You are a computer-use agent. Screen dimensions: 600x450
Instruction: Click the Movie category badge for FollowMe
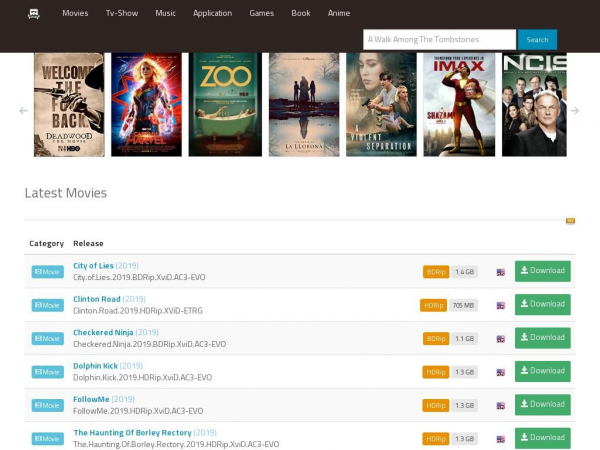point(47,405)
